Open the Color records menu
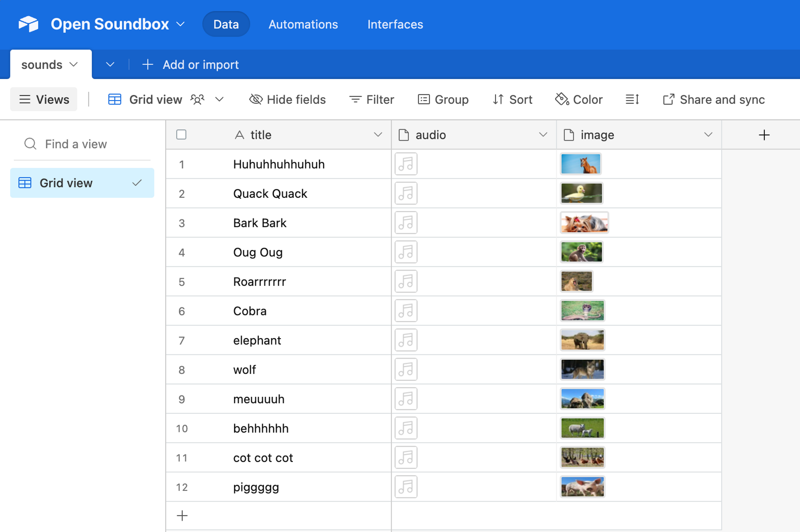The width and height of the screenshot is (800, 532). 579,99
